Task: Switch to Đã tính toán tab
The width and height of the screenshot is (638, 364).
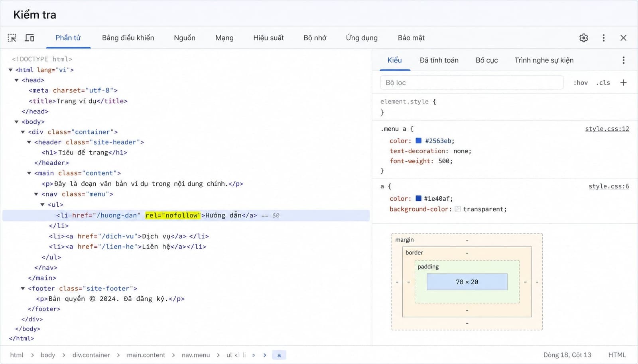Action: tap(439, 60)
